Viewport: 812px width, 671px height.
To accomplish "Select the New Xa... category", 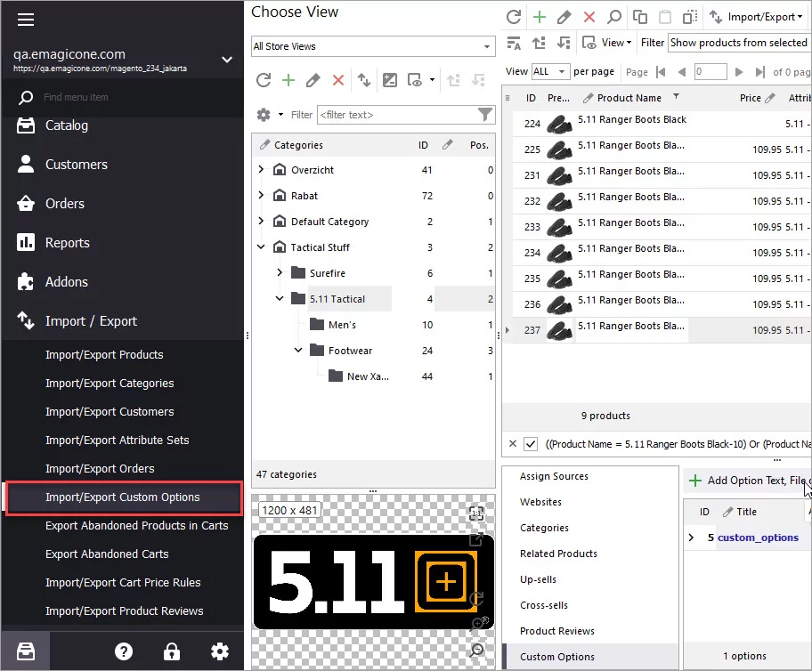I will 368,376.
